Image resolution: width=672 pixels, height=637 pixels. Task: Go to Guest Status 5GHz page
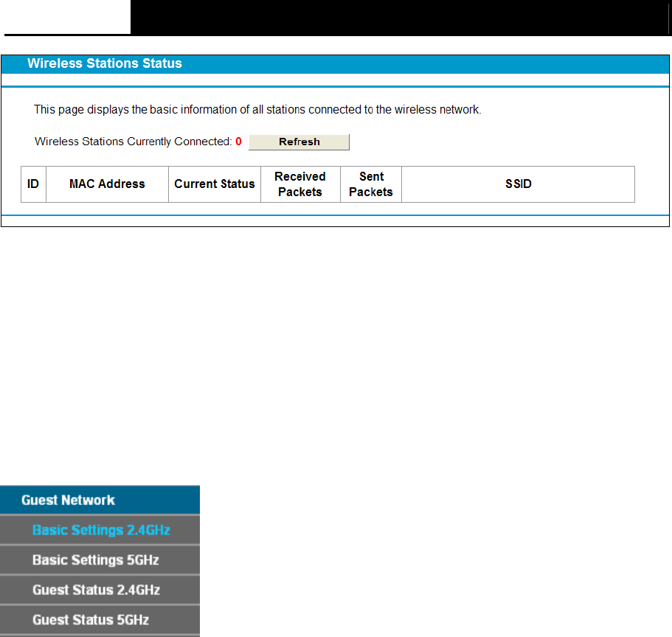tap(100, 620)
